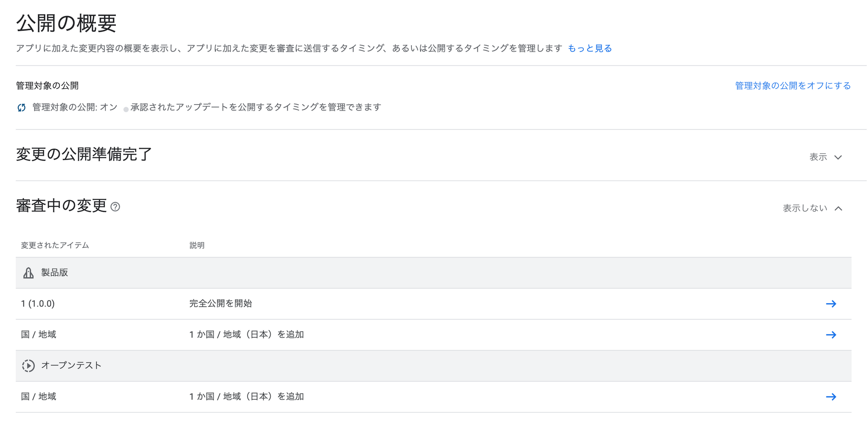The width and height of the screenshot is (868, 426).
Task: Click the 変更されたアイテム column header
Action: (x=55, y=246)
